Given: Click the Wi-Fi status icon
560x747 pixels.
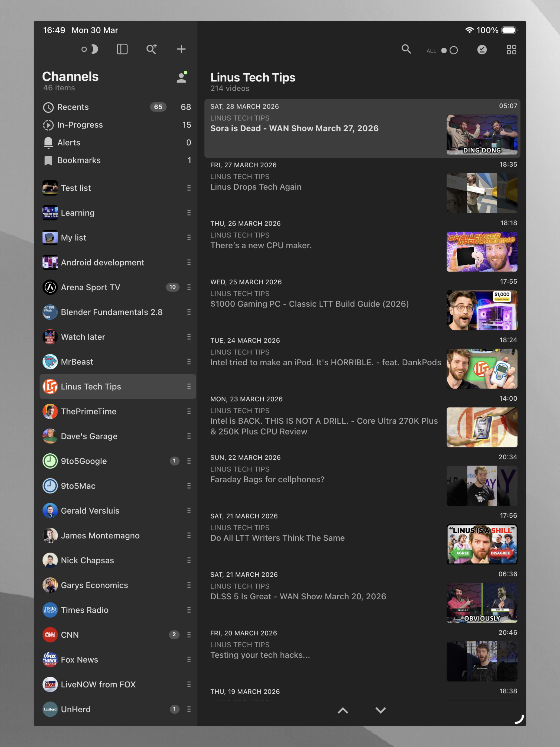Looking at the screenshot, I should click(469, 30).
